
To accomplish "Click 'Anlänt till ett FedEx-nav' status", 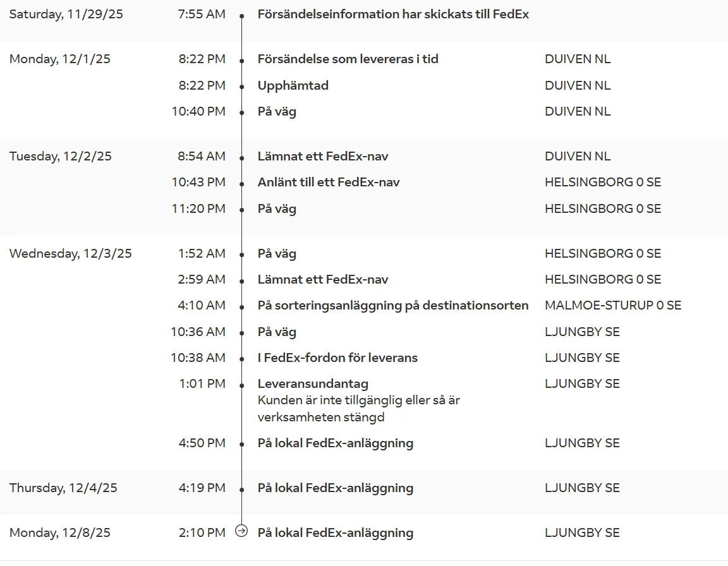I will pyautogui.click(x=329, y=183).
